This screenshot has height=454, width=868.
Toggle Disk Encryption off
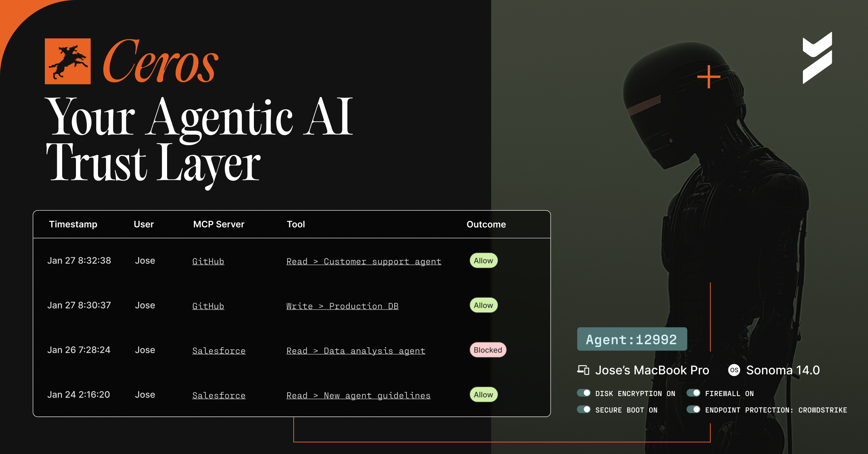point(584,392)
